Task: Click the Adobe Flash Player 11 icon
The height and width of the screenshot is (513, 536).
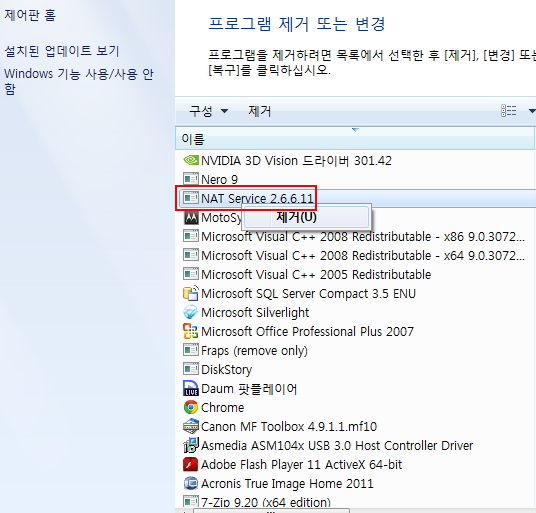Action: point(191,464)
